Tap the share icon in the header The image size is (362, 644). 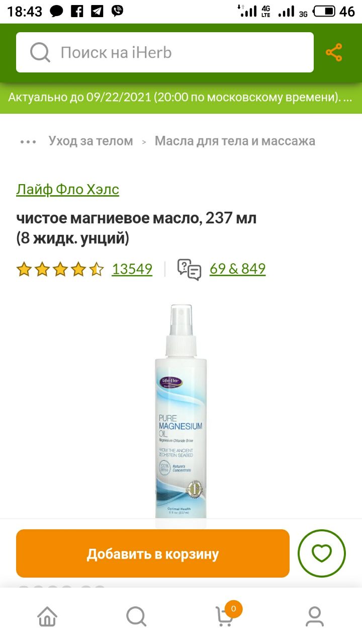(334, 52)
